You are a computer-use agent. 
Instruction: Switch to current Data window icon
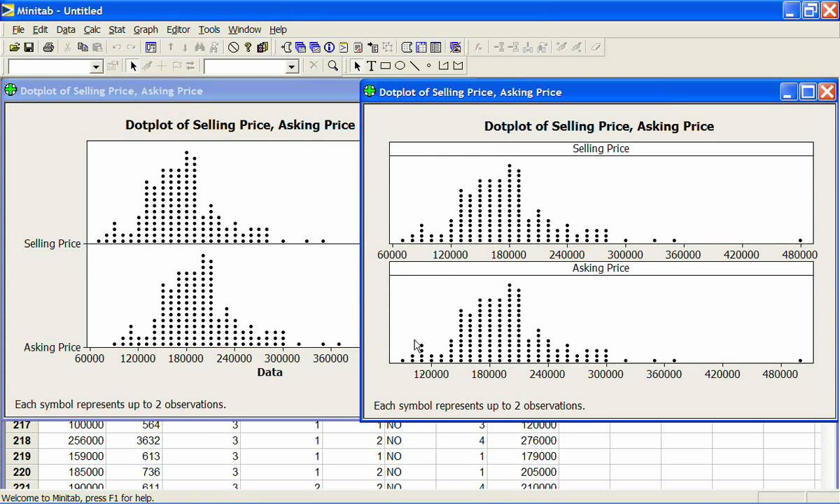[x=421, y=48]
